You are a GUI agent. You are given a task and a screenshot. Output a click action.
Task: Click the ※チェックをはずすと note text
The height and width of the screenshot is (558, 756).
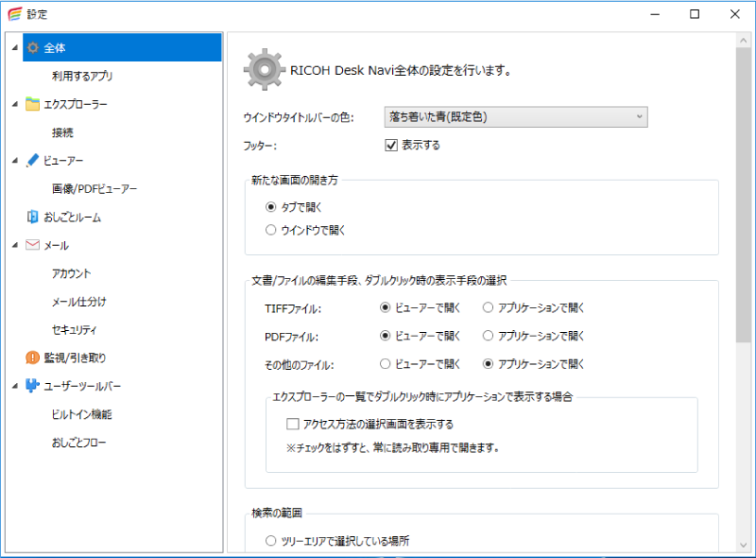pyautogui.click(x=392, y=447)
